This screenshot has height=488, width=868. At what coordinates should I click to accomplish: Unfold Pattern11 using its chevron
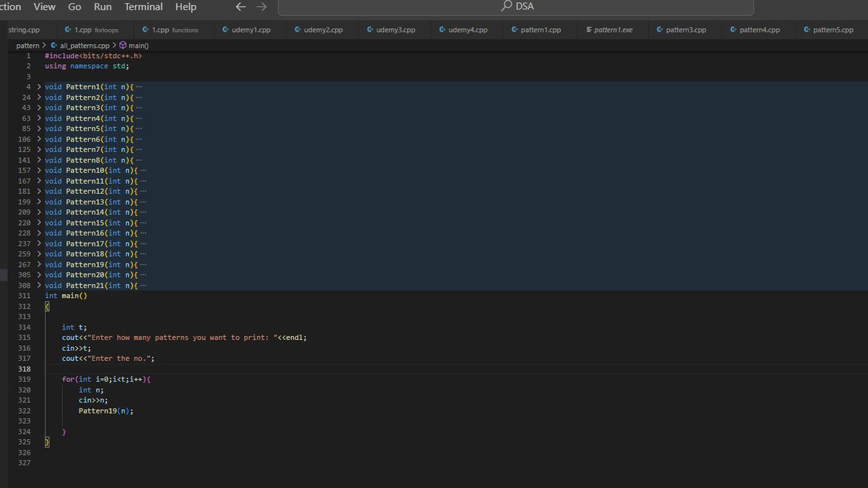click(39, 181)
